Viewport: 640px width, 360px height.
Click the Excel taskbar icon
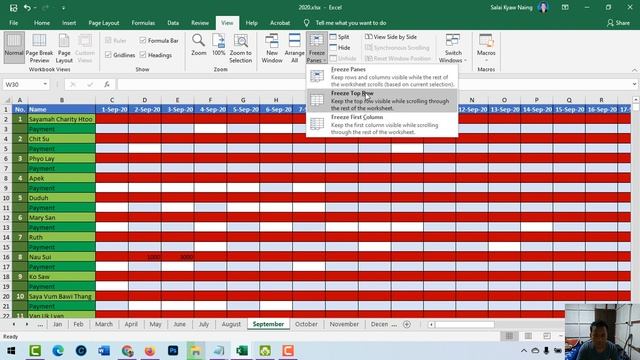point(242,351)
